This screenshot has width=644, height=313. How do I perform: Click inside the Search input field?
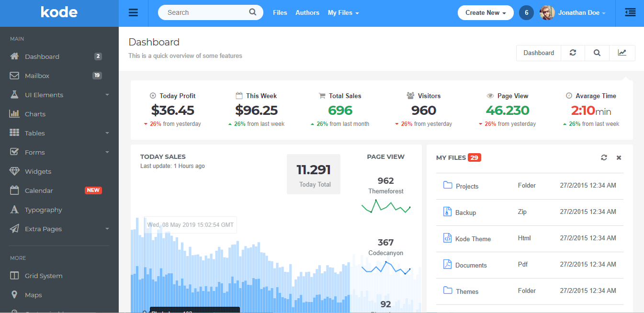click(206, 12)
